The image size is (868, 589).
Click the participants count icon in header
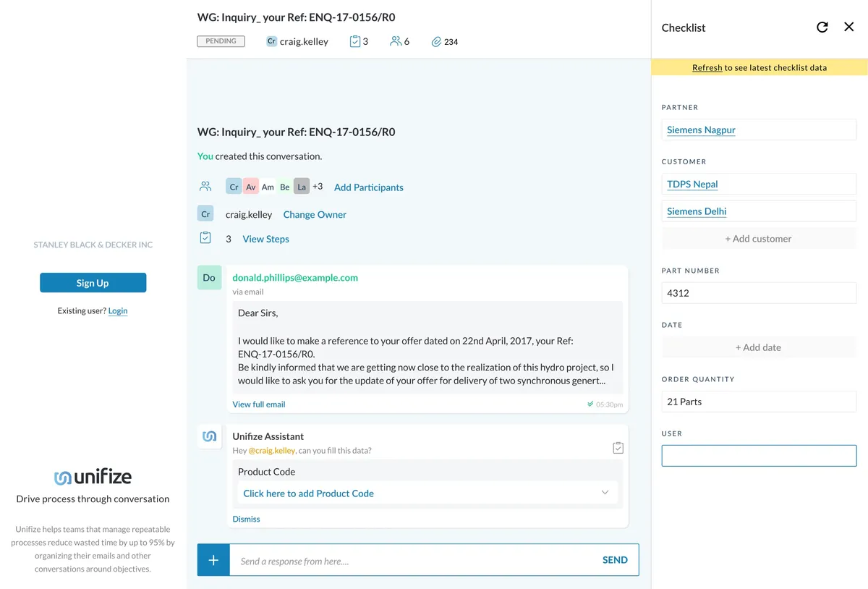(396, 41)
